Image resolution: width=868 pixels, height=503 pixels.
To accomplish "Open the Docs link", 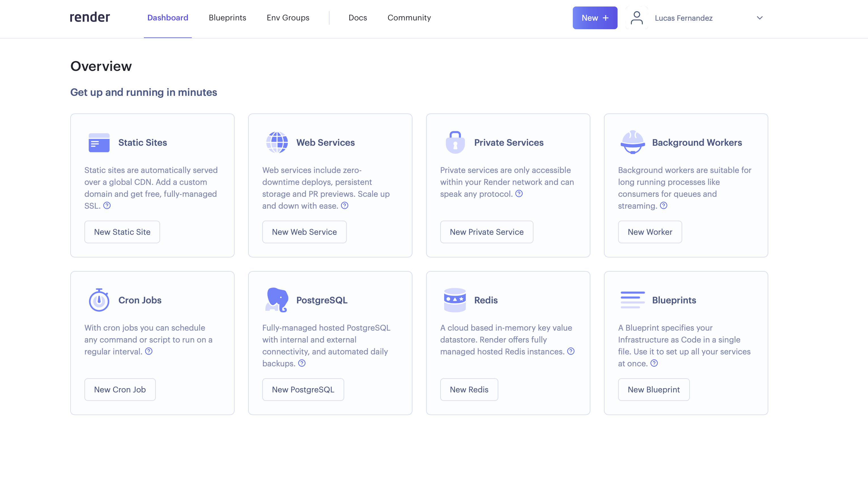I will point(358,18).
